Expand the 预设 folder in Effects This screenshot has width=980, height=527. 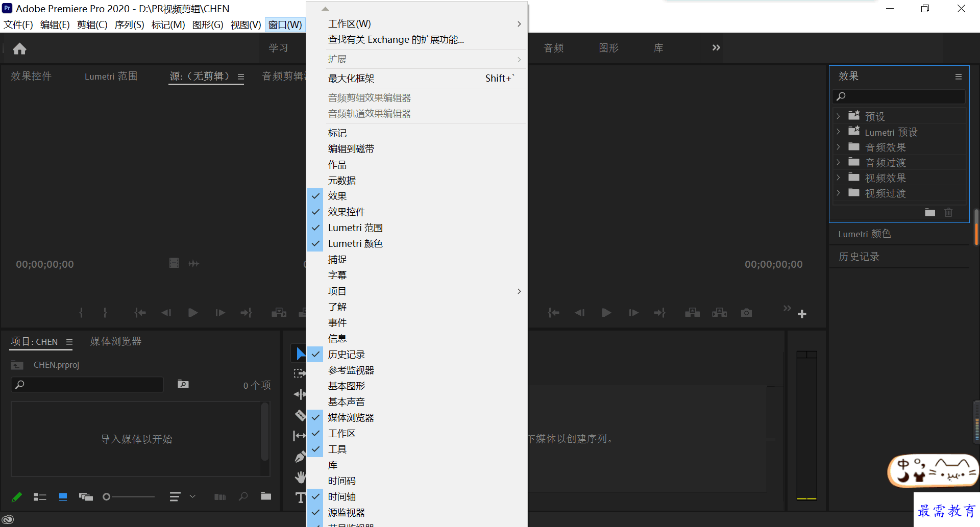[x=838, y=116]
